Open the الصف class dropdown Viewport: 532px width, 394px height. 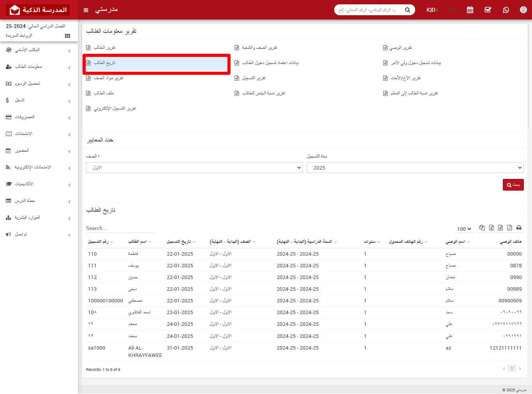(194, 168)
